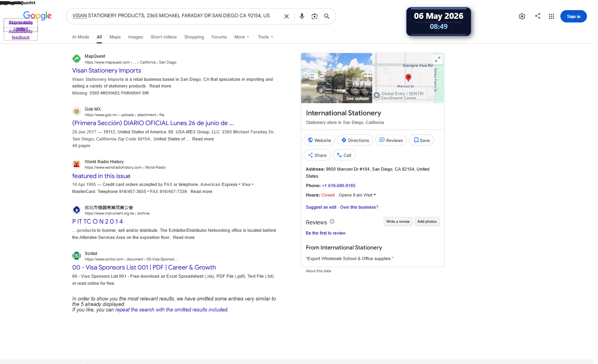This screenshot has height=364, width=598.
Task: Click the World Radio History favicon
Action: pyautogui.click(x=77, y=164)
